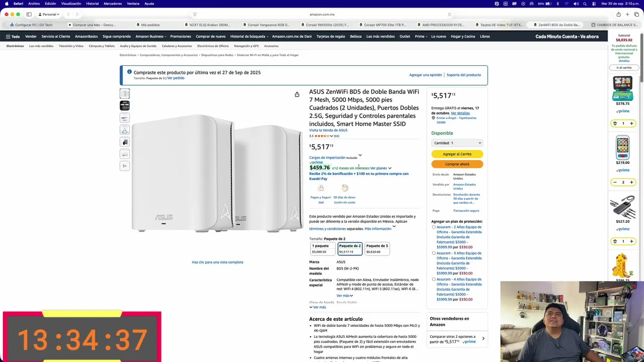644x362 pixels.
Task: Select the 1 paquete size option
Action: (320, 248)
